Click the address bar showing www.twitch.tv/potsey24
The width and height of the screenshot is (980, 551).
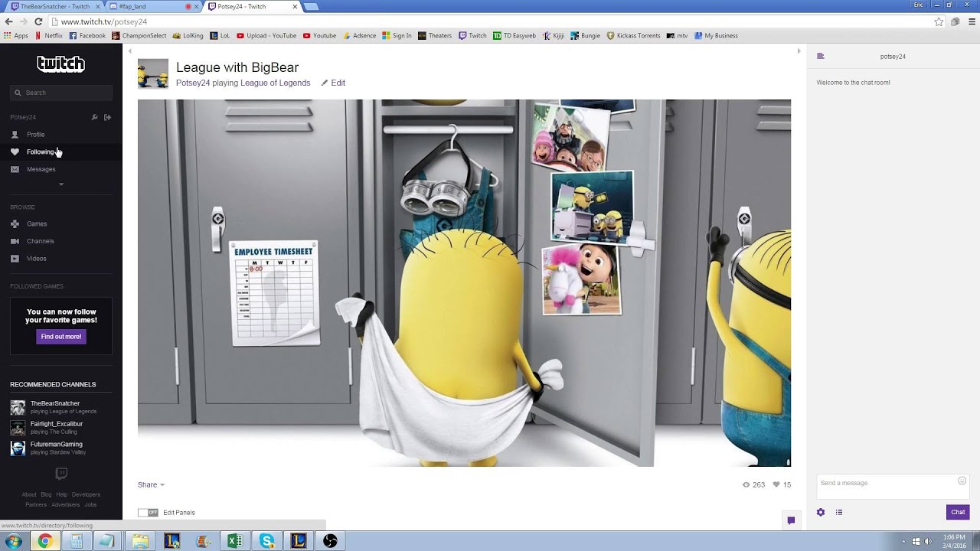click(x=490, y=21)
